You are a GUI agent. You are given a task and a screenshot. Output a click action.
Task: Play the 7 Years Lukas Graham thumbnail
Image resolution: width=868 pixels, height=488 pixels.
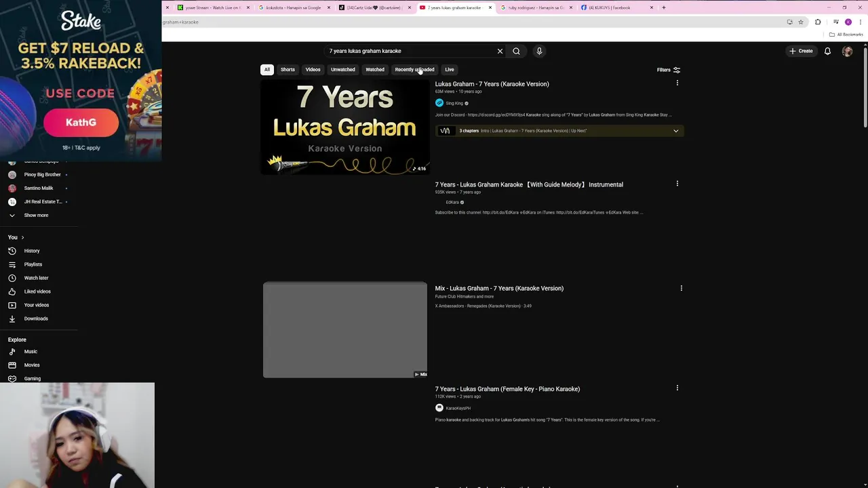coord(344,127)
